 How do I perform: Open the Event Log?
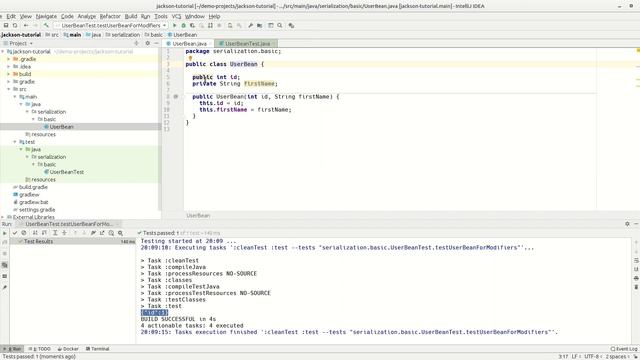coord(624,349)
